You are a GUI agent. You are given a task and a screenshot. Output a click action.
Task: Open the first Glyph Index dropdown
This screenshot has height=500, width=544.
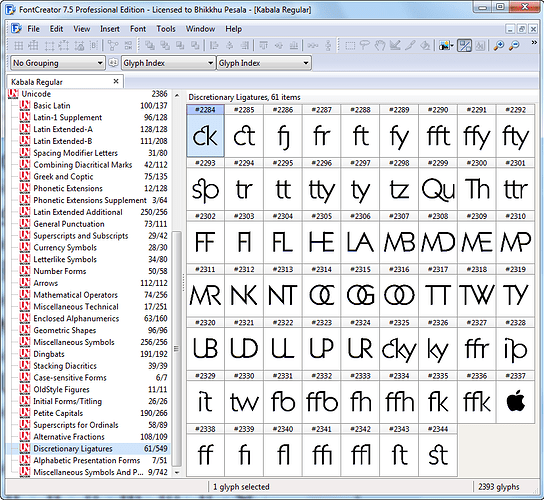click(x=168, y=63)
